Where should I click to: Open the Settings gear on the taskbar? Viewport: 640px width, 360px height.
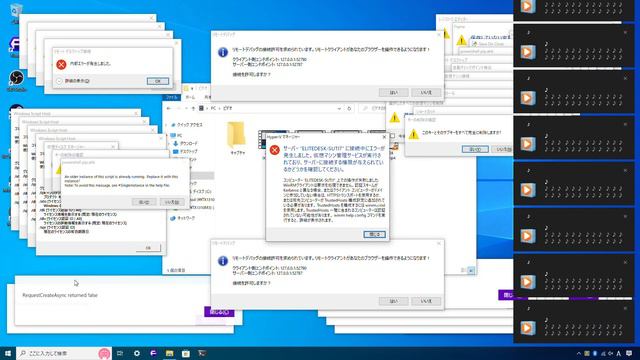137,353
